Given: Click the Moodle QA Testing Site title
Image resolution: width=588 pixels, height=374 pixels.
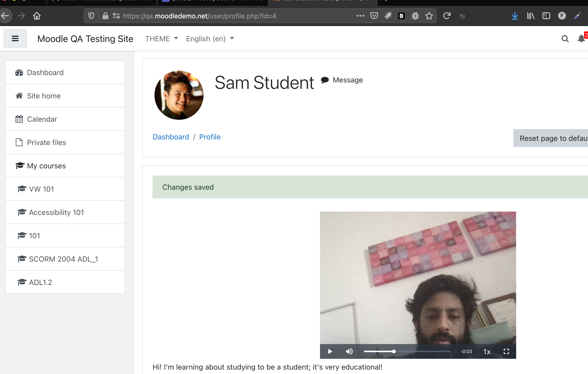Looking at the screenshot, I should [x=85, y=39].
